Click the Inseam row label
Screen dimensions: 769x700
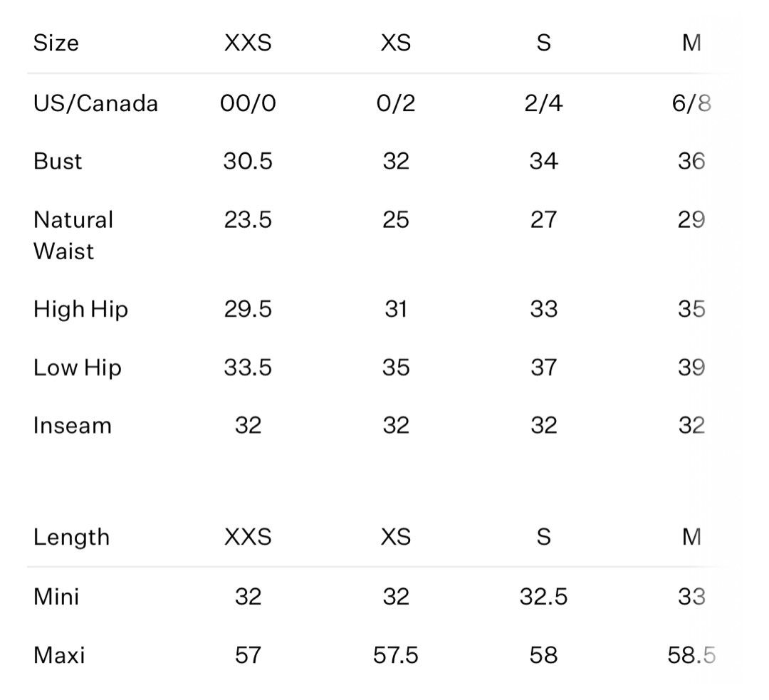72,425
